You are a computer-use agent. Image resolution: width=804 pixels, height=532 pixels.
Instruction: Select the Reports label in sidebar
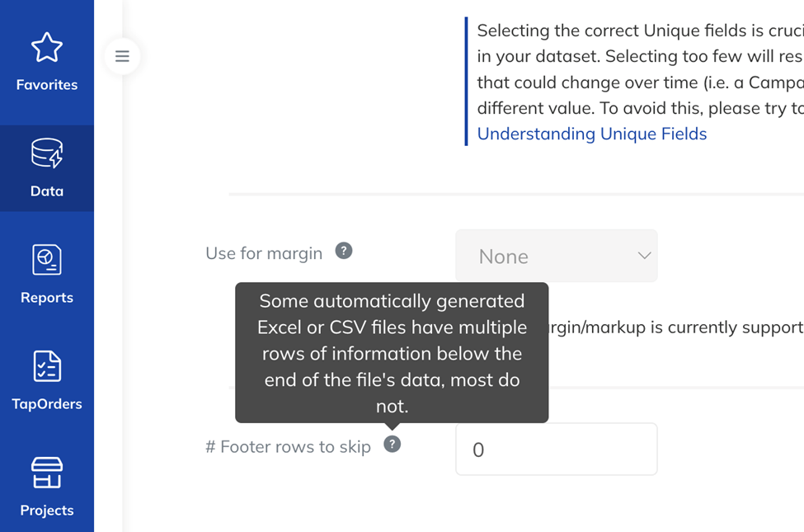click(47, 298)
